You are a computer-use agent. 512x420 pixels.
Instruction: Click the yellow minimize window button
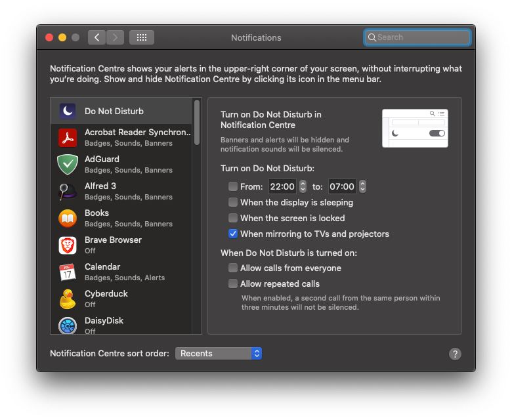pos(62,37)
